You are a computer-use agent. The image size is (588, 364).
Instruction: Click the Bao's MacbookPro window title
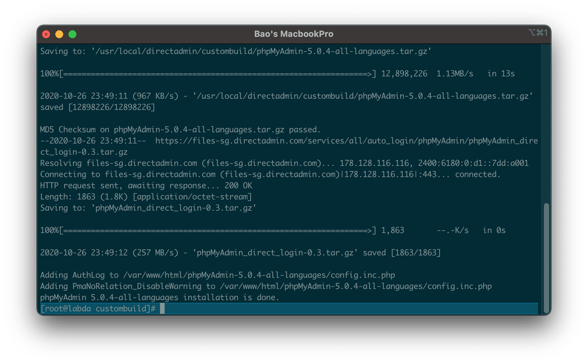[294, 34]
